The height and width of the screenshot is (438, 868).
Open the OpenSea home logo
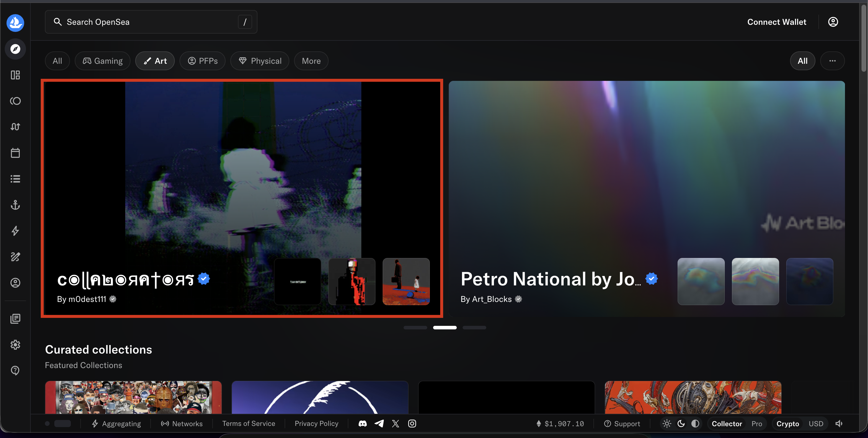click(15, 22)
